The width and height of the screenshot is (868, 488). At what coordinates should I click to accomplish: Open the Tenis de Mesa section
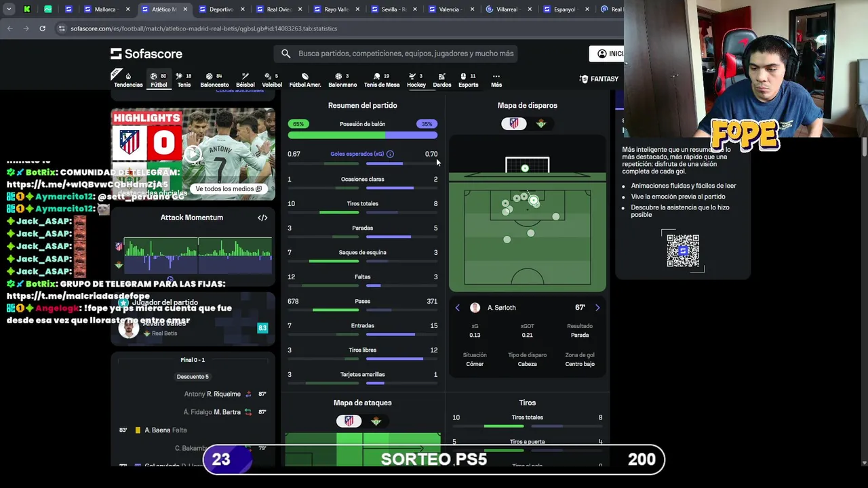point(382,80)
